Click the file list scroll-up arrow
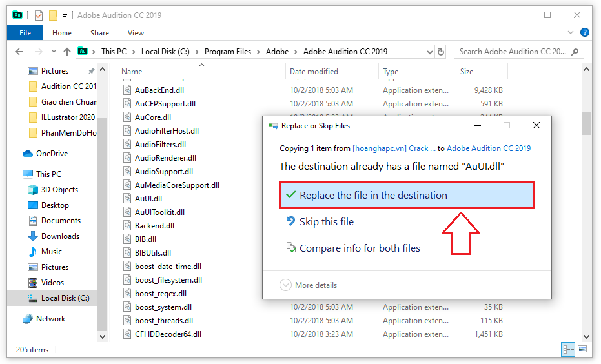601x364 pixels. pyautogui.click(x=586, y=69)
